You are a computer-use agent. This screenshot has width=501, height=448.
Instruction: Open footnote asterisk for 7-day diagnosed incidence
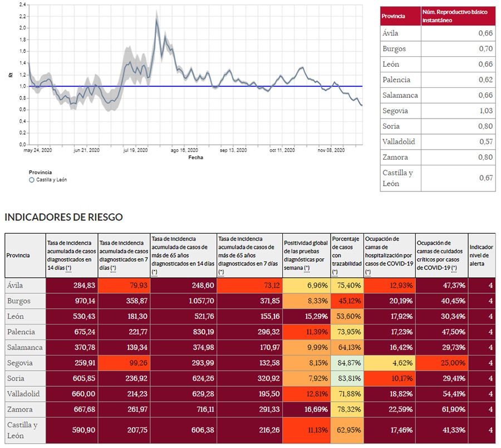click(x=114, y=268)
